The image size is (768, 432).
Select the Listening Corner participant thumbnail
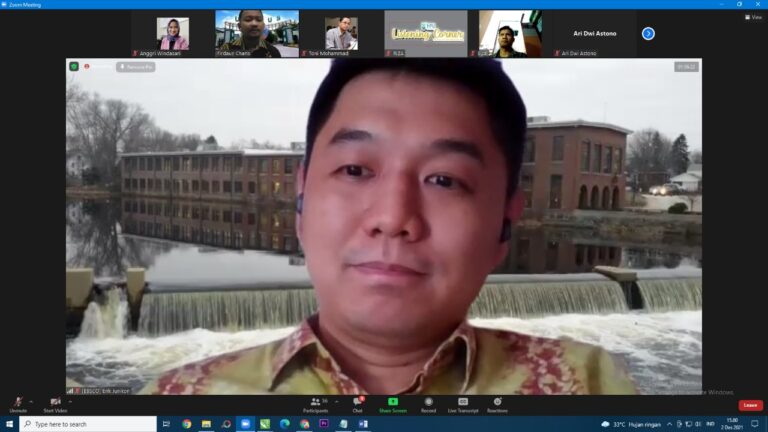point(425,33)
